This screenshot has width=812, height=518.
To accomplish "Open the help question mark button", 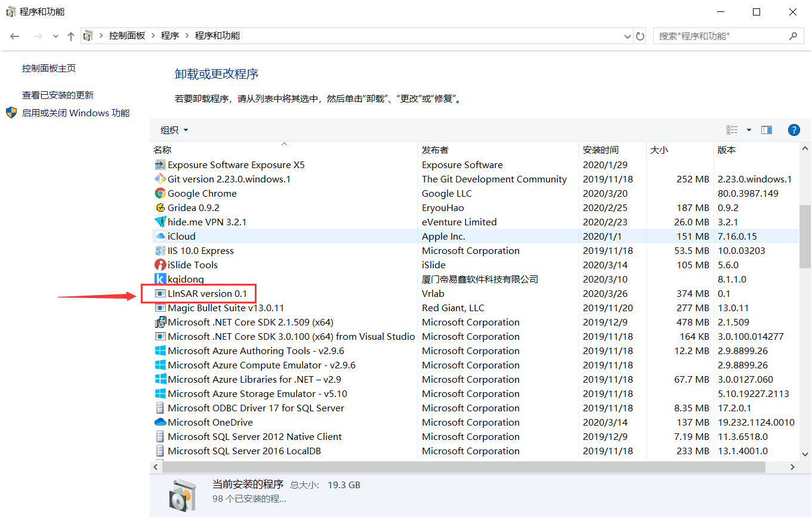I will 794,130.
